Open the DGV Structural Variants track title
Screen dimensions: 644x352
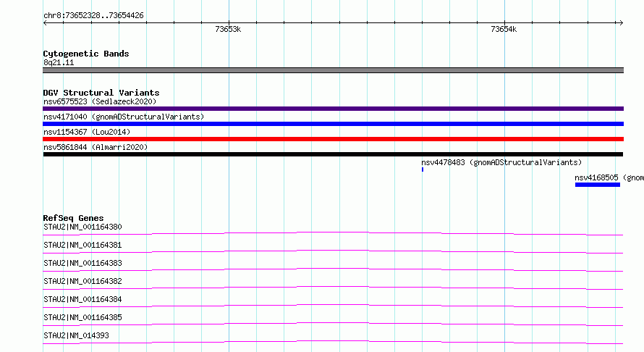coord(101,93)
